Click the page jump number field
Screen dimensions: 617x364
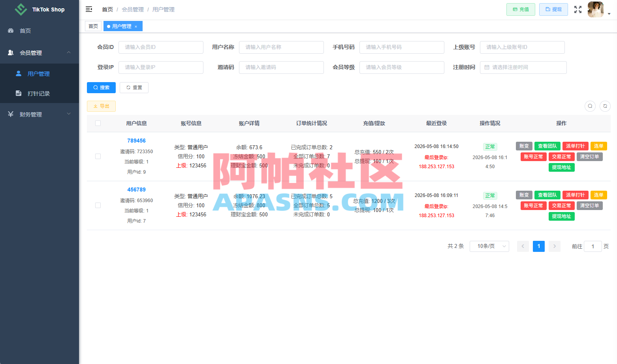coord(593,246)
